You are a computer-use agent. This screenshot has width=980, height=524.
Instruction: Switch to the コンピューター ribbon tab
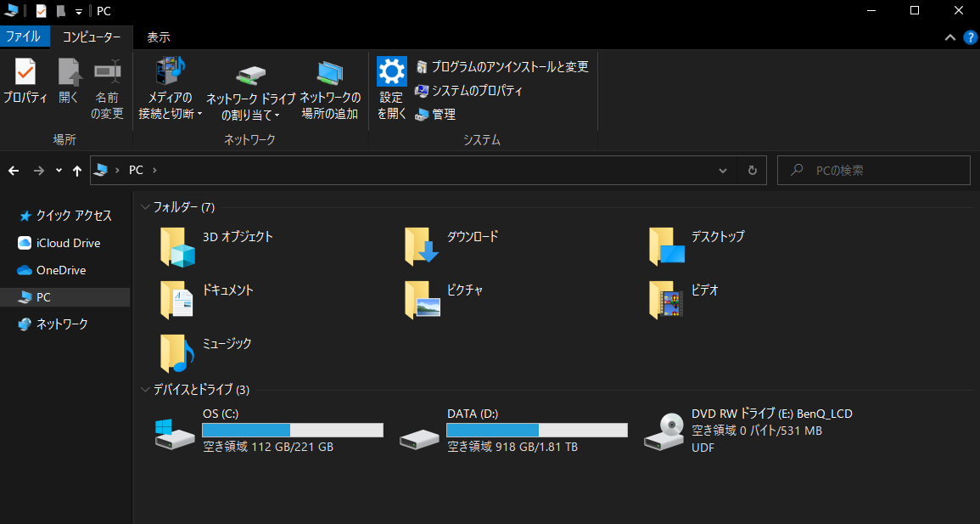[x=92, y=37]
